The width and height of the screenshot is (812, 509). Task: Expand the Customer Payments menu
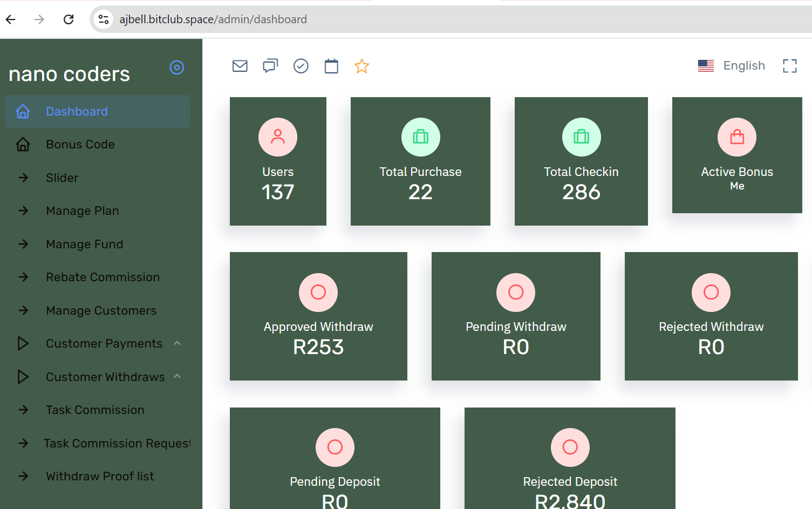pyautogui.click(x=104, y=344)
